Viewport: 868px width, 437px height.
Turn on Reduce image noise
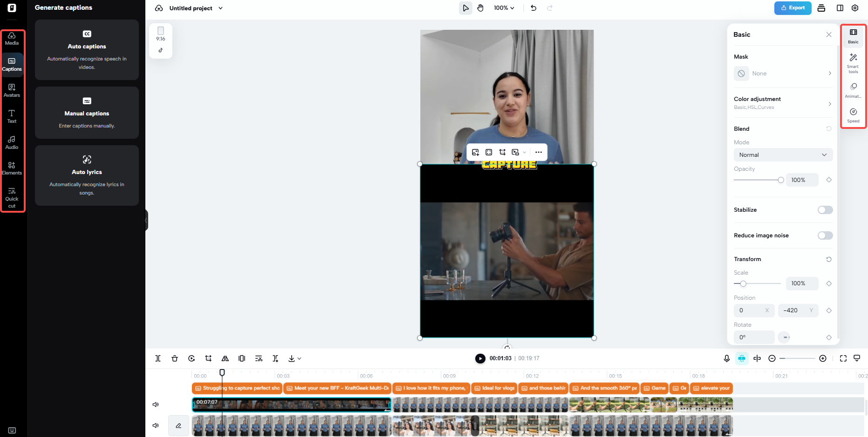[825, 235]
